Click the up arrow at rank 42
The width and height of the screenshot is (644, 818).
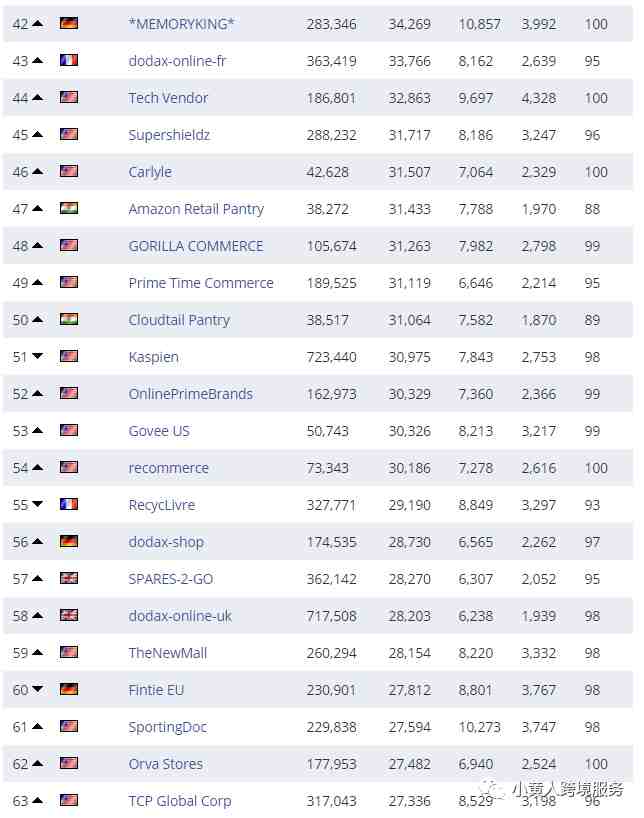coord(38,23)
